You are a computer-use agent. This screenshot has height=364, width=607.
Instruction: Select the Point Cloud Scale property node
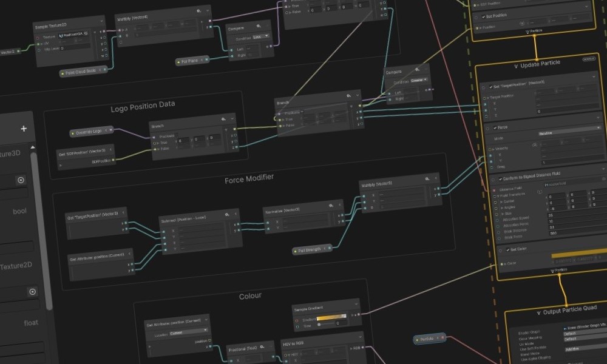coord(83,72)
